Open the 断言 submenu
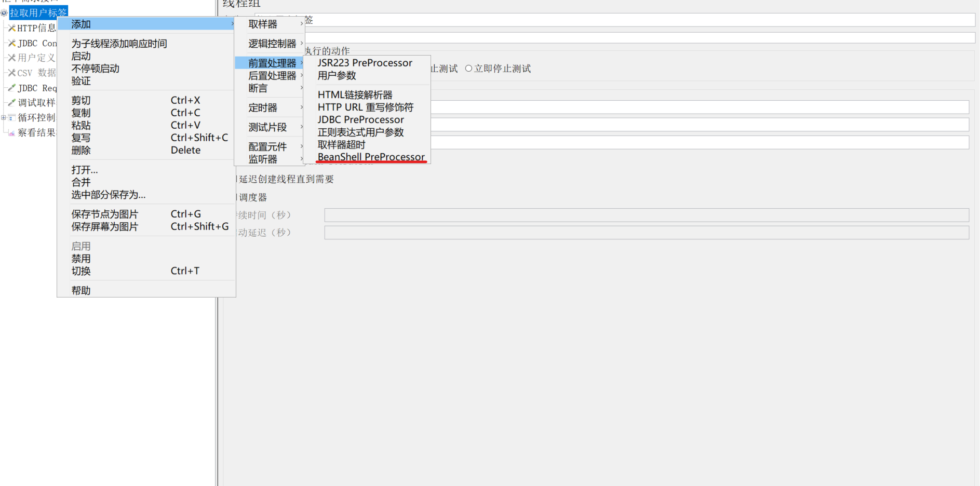Viewport: 980px width, 486px height. pos(270,88)
